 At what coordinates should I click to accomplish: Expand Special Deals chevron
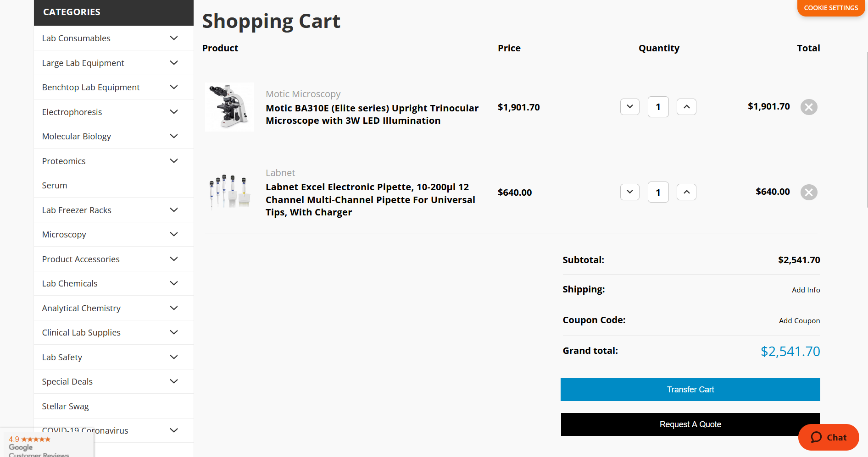coord(174,381)
